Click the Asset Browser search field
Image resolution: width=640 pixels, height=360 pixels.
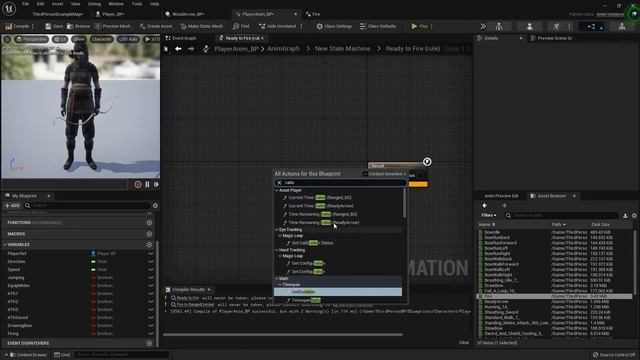click(562, 216)
